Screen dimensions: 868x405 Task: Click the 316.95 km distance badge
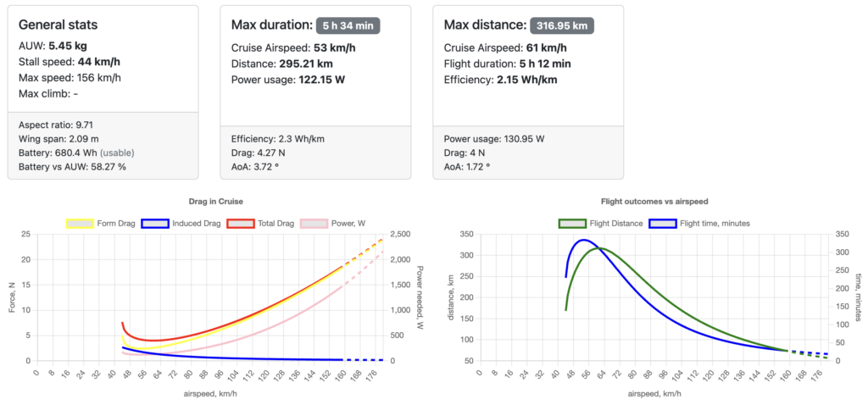click(562, 25)
